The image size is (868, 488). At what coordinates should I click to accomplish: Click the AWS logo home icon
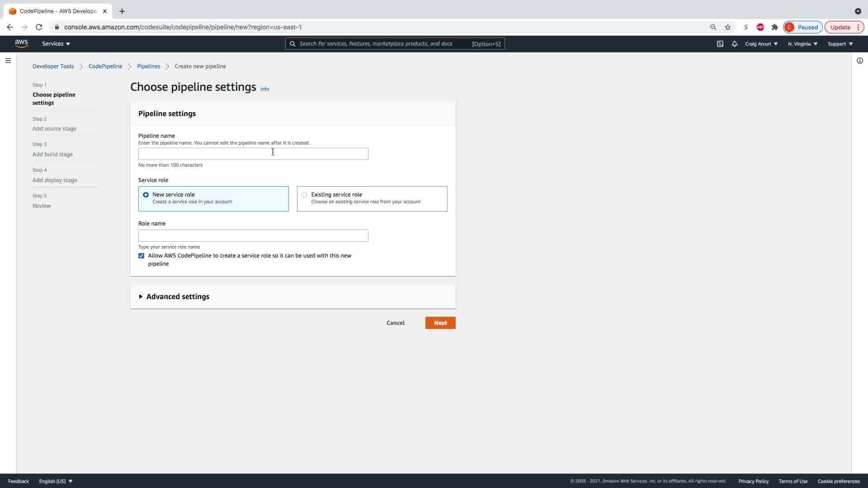click(21, 43)
